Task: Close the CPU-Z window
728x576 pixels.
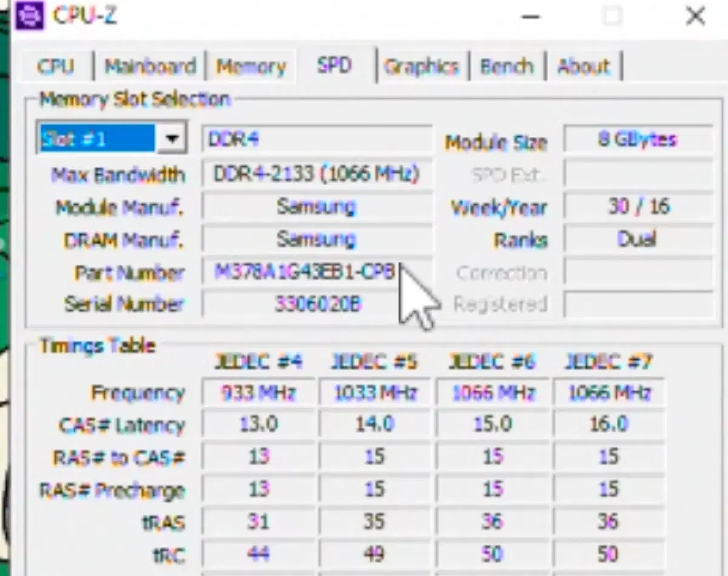Action: pyautogui.click(x=695, y=16)
